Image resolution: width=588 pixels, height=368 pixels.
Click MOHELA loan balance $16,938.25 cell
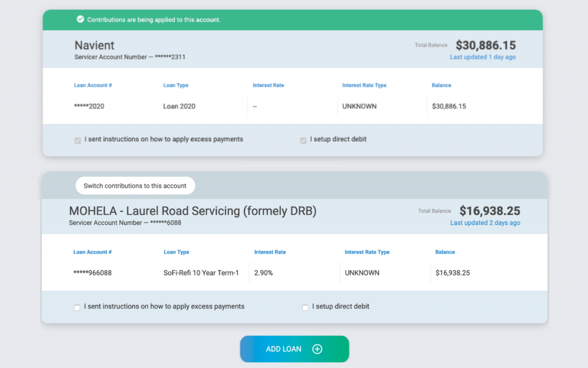(452, 273)
